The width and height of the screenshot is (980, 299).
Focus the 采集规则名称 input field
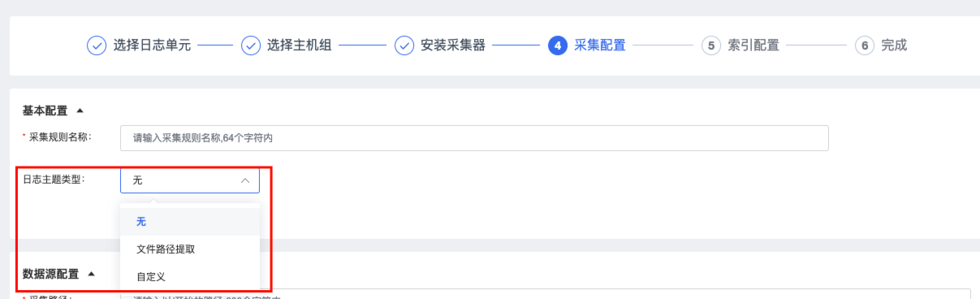pyautogui.click(x=474, y=138)
